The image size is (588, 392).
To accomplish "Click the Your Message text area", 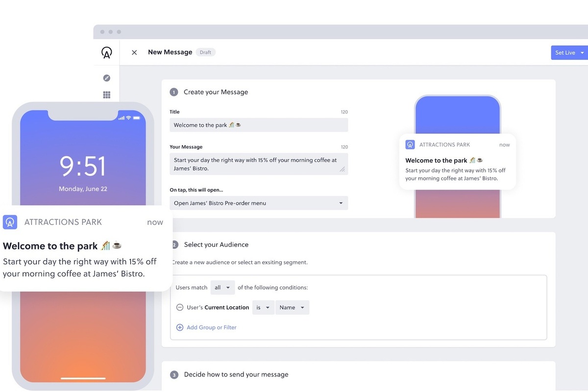I will tap(255, 164).
